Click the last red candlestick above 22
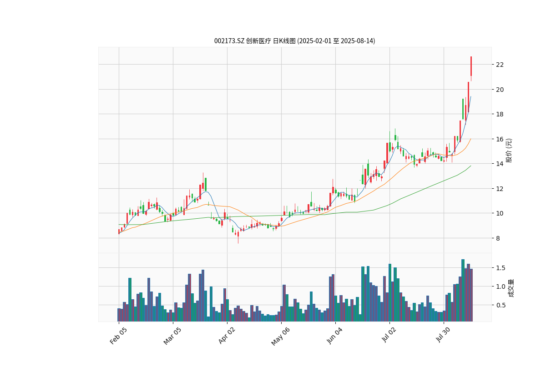The width and height of the screenshot is (546, 392). coord(471,66)
